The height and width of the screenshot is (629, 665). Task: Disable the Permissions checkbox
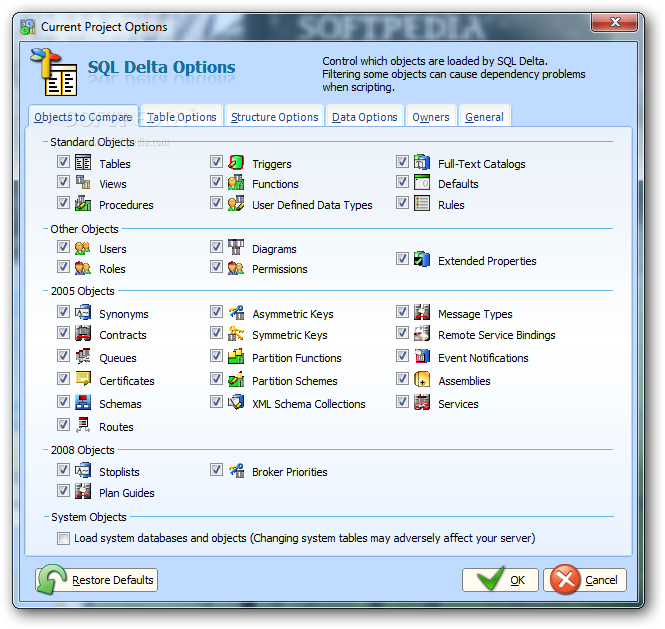tap(216, 267)
